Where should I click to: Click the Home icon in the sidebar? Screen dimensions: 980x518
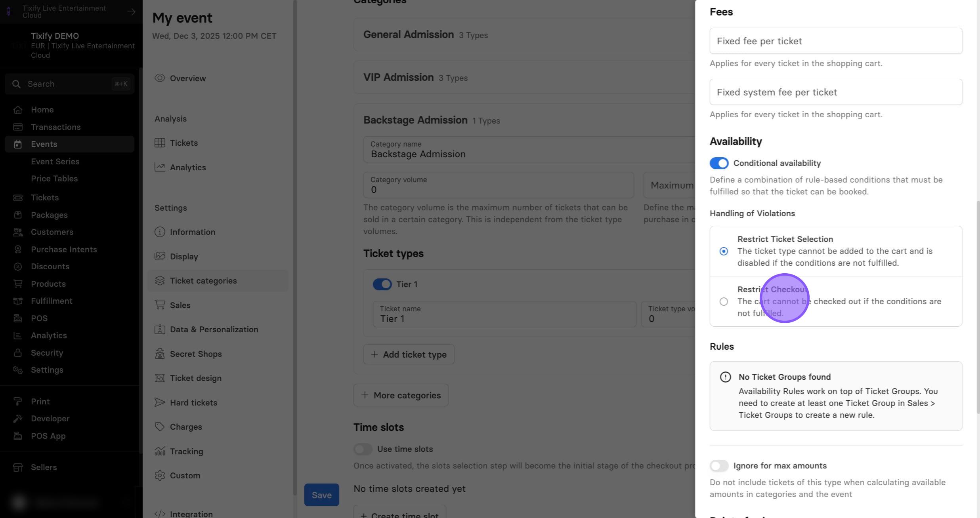tap(17, 110)
